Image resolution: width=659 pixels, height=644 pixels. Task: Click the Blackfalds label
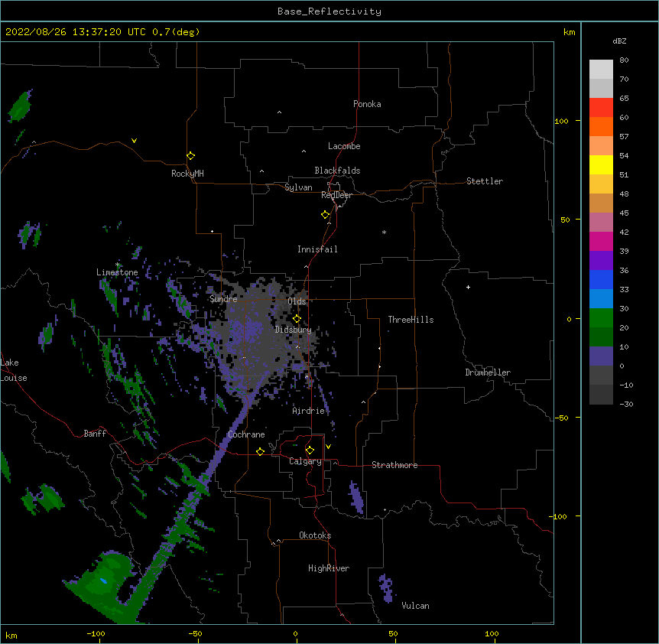[337, 171]
